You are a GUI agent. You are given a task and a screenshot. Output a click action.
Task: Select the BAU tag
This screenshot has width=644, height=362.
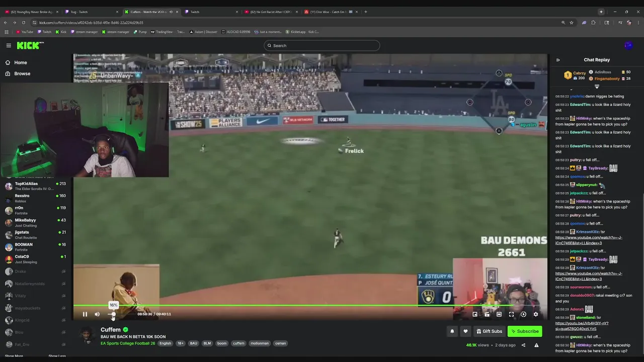(x=193, y=343)
